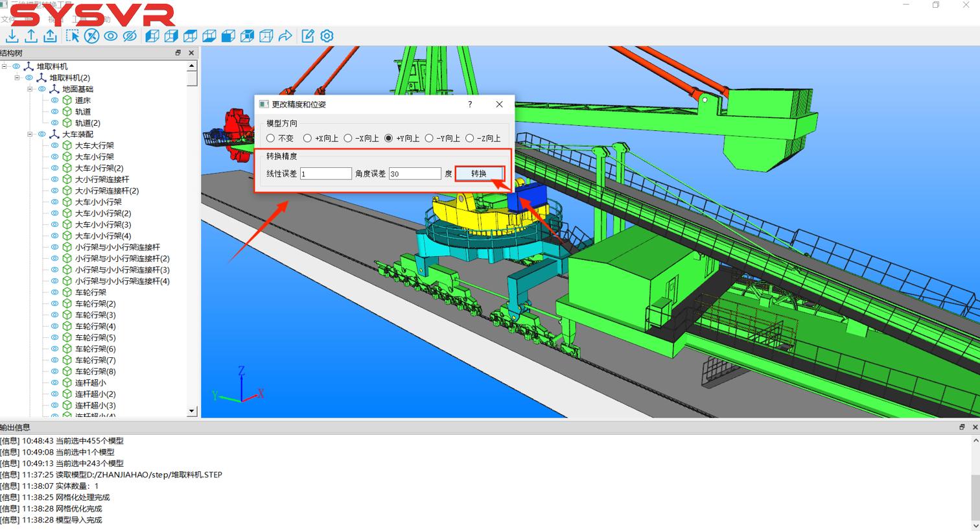Close the 更改精度和位姿 dialog
This screenshot has height=531, width=980.
499,104
